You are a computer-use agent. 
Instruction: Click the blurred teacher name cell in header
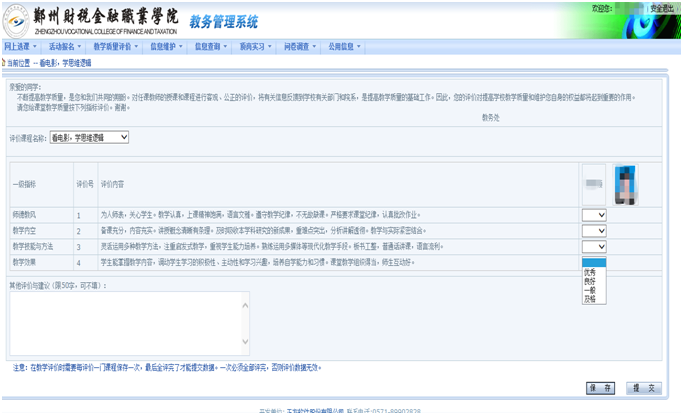(594, 184)
